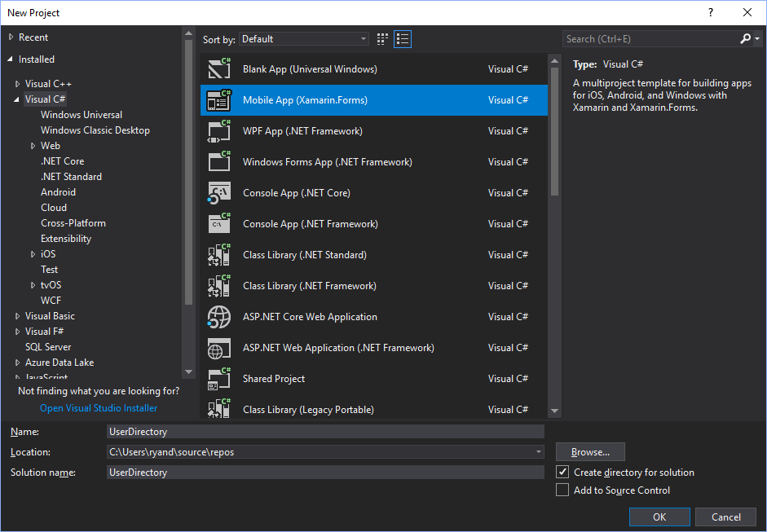Click the ASP.NET Core Web Application name
The image size is (767, 532).
click(x=310, y=317)
